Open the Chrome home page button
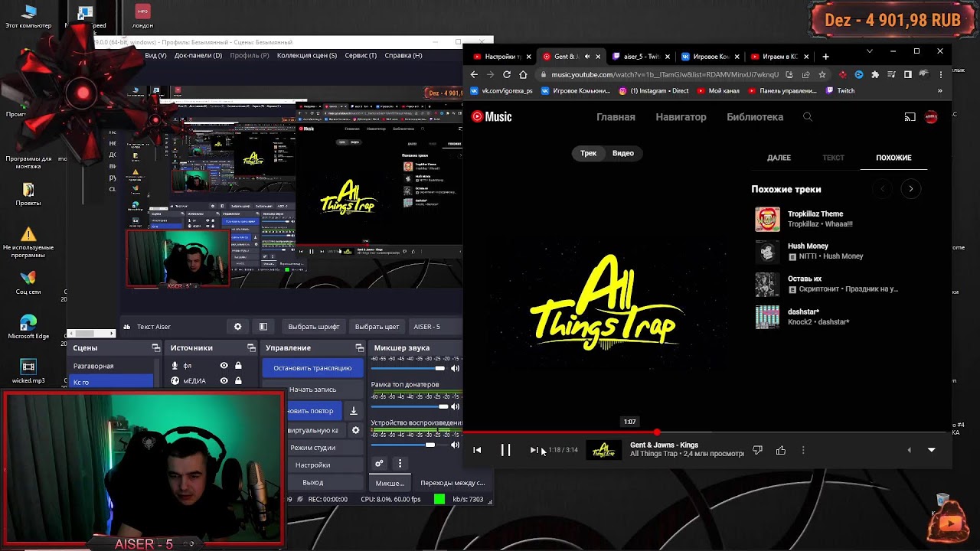Image resolution: width=980 pixels, height=551 pixels. [523, 74]
